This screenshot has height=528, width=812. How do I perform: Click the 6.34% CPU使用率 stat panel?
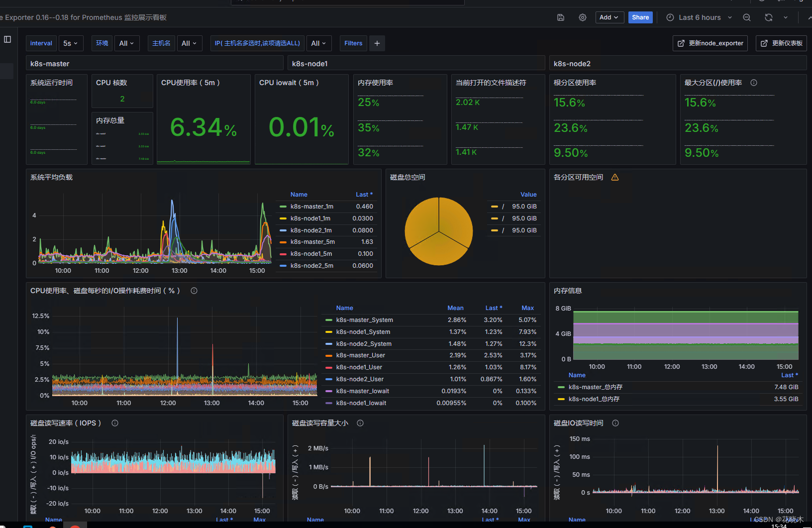[x=203, y=119]
